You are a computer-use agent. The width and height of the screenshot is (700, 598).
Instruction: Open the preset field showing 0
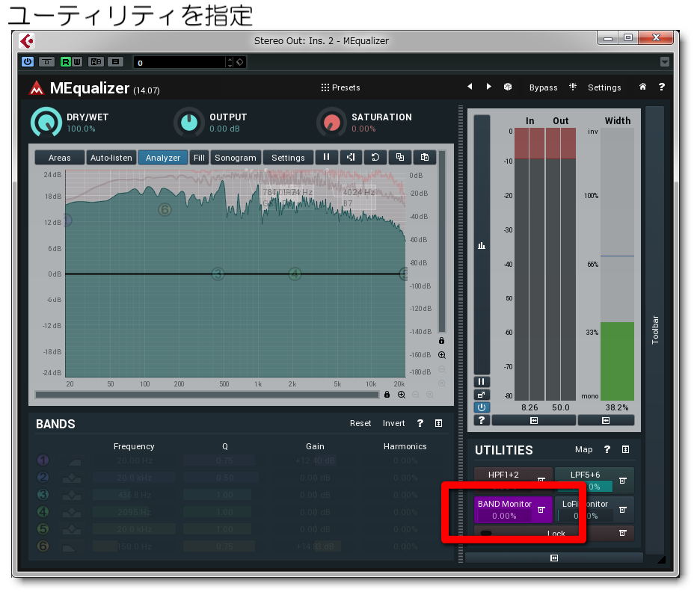click(x=180, y=63)
